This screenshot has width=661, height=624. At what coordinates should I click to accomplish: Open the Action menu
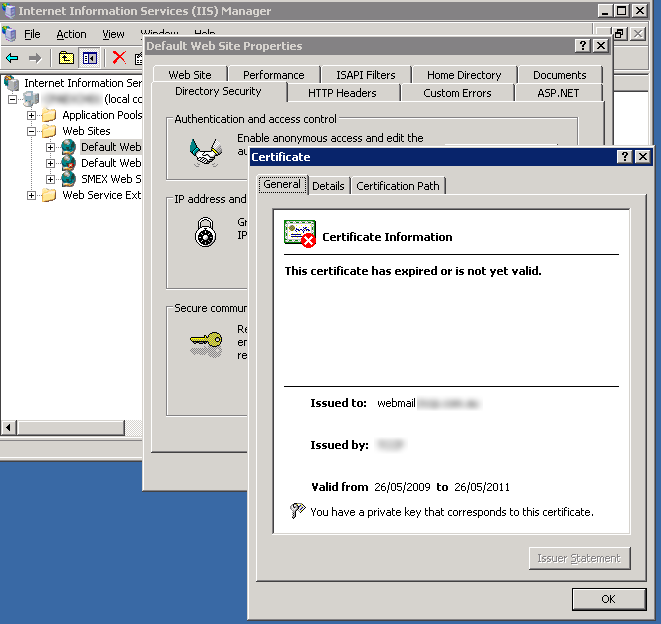coord(71,34)
